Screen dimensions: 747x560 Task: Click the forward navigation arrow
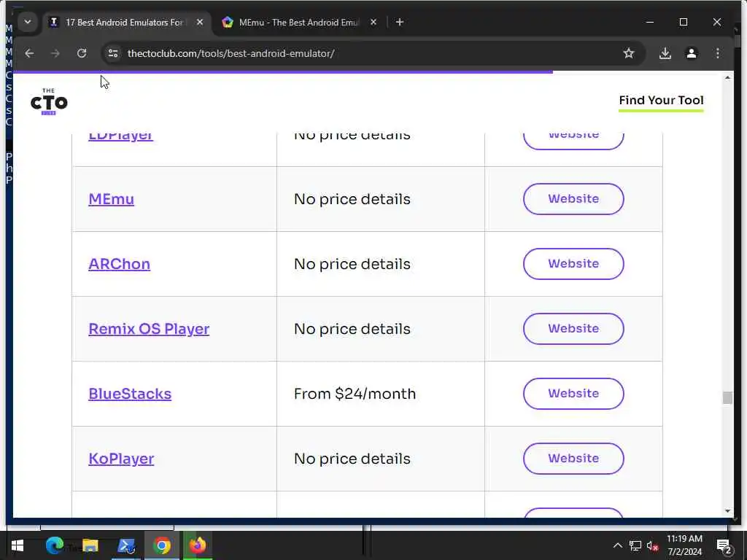pos(55,53)
